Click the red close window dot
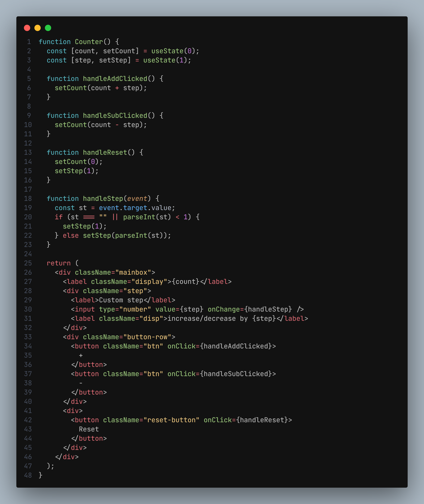This screenshot has height=504, width=424. (x=27, y=28)
